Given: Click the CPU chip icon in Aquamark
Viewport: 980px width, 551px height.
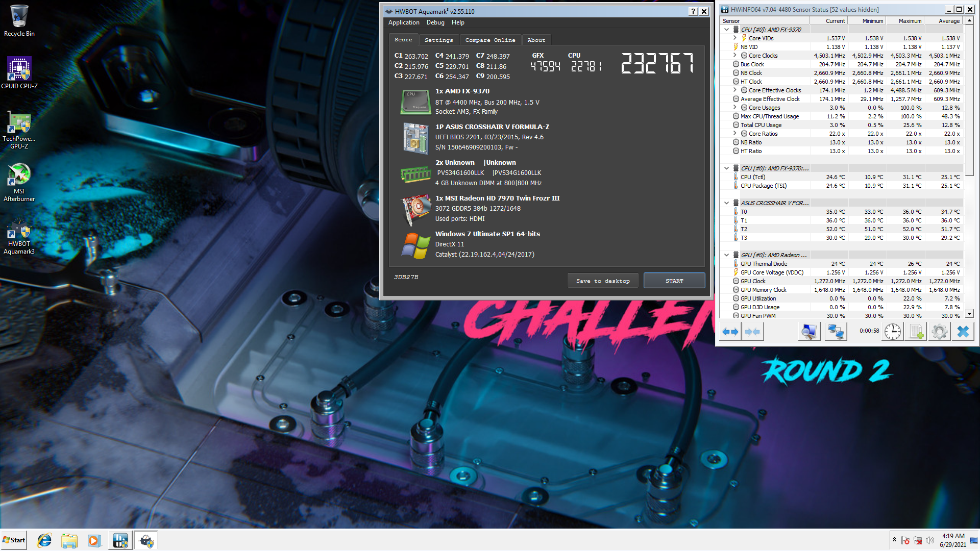Looking at the screenshot, I should tap(416, 101).
